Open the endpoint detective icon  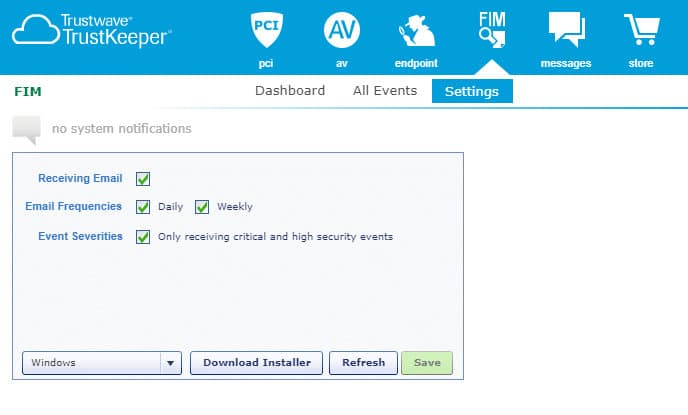(416, 31)
